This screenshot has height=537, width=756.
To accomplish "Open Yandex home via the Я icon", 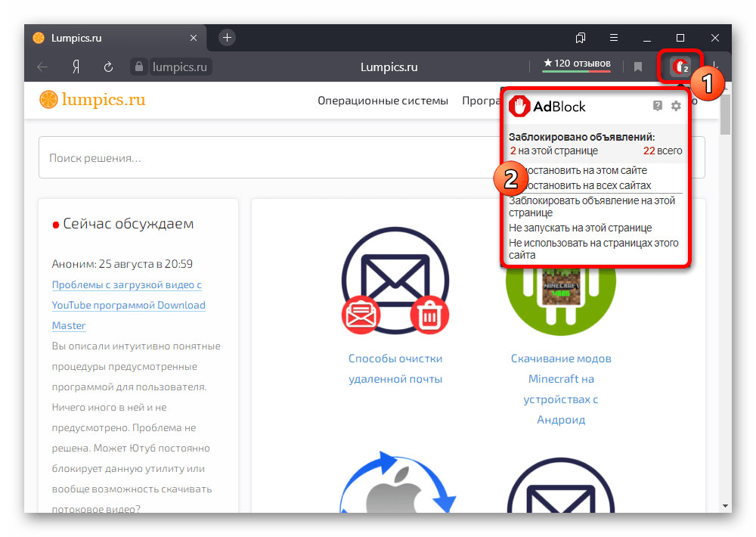I will 76,67.
